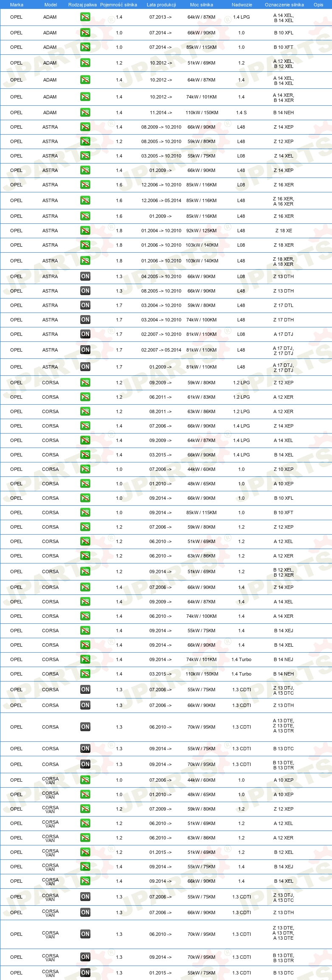Select diesel ON icon in ASTRA 02.2007 -> 05.2014 row
The width and height of the screenshot is (332, 980).
(x=85, y=350)
